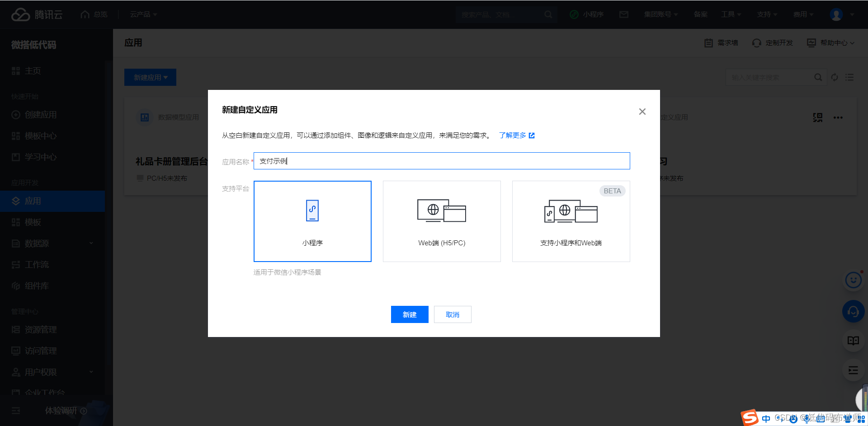The image size is (868, 426).
Task: Open the 支持 dropdown menu
Action: click(767, 14)
